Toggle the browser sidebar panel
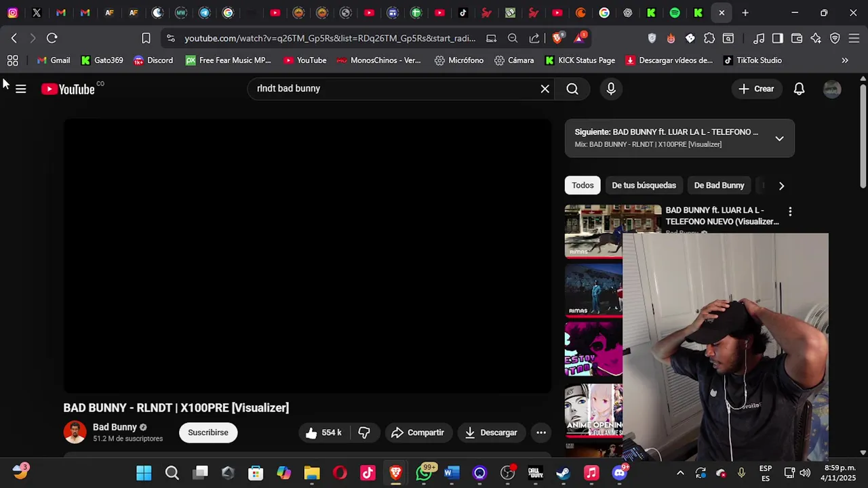This screenshot has height=488, width=868. click(x=778, y=38)
